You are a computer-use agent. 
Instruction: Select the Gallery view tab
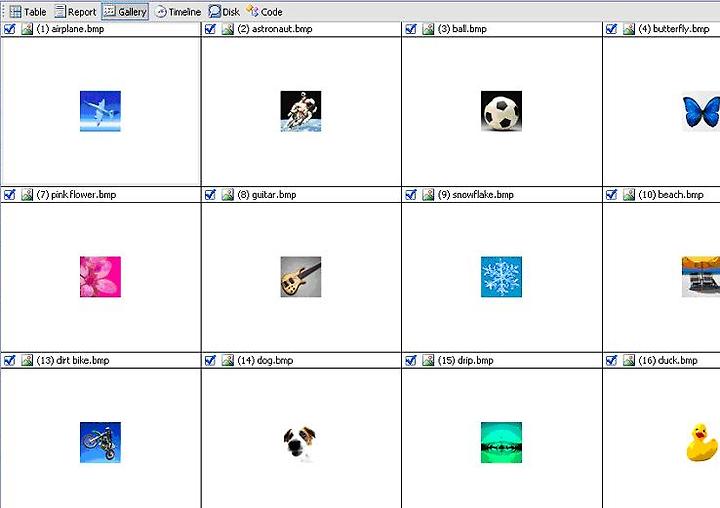125,12
